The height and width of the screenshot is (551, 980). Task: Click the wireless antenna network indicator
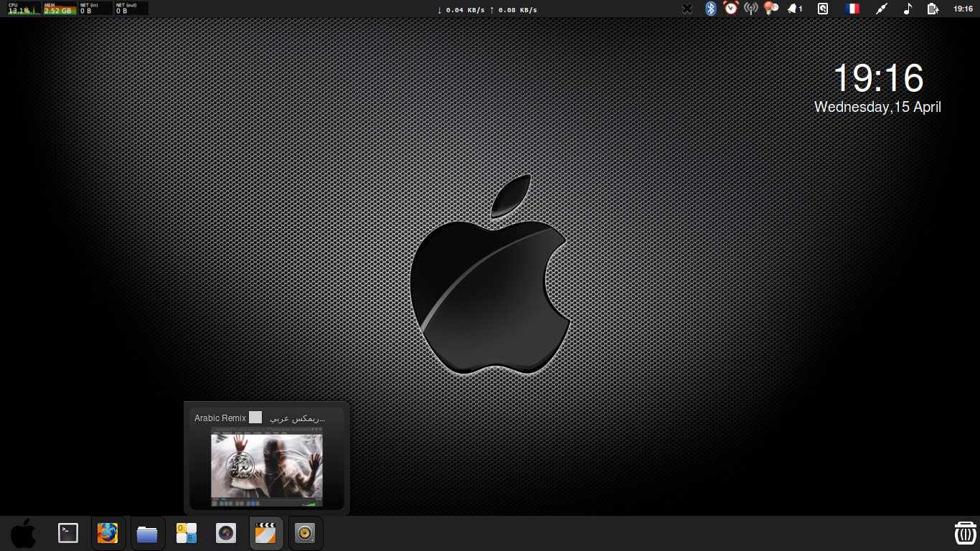(751, 9)
